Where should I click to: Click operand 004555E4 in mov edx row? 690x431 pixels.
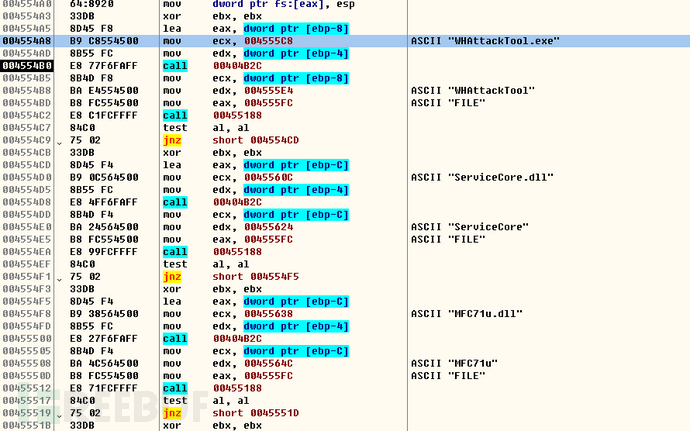coord(268,90)
